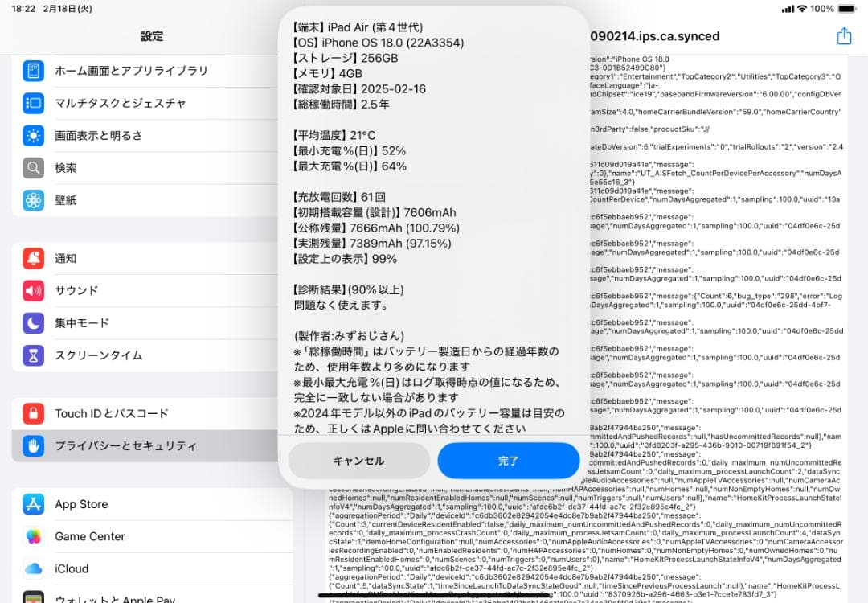Open ウォレットとApple Pay settings

113,597
